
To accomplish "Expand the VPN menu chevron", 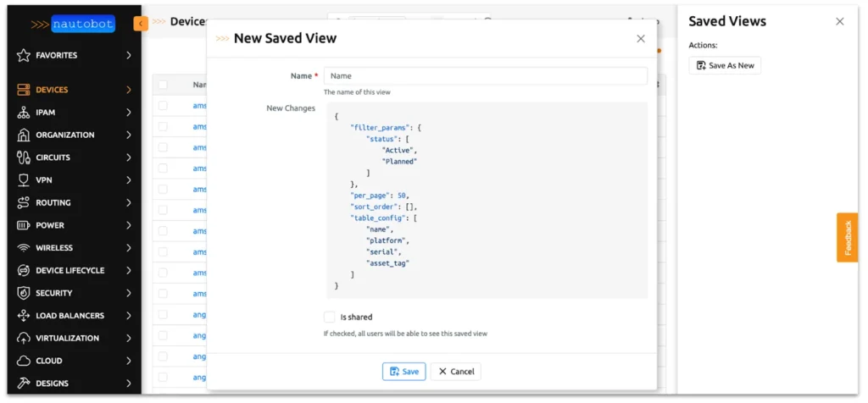I will tap(129, 180).
